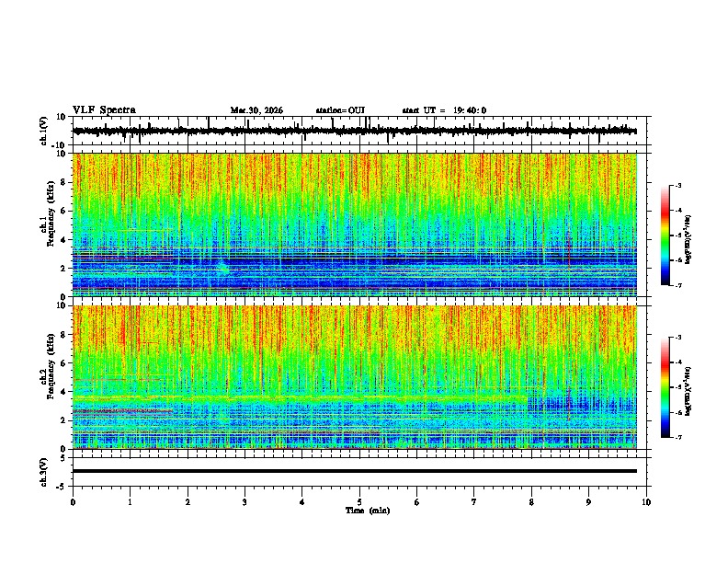Click the "ch.1(V)" waveform axis label
Screen dimensions: 728x563
click(x=44, y=131)
